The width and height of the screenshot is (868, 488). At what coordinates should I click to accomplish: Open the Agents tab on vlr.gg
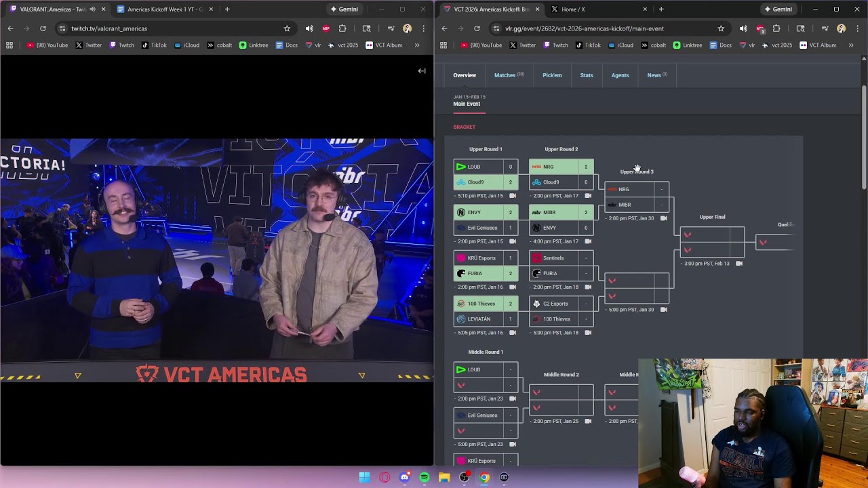click(x=620, y=75)
